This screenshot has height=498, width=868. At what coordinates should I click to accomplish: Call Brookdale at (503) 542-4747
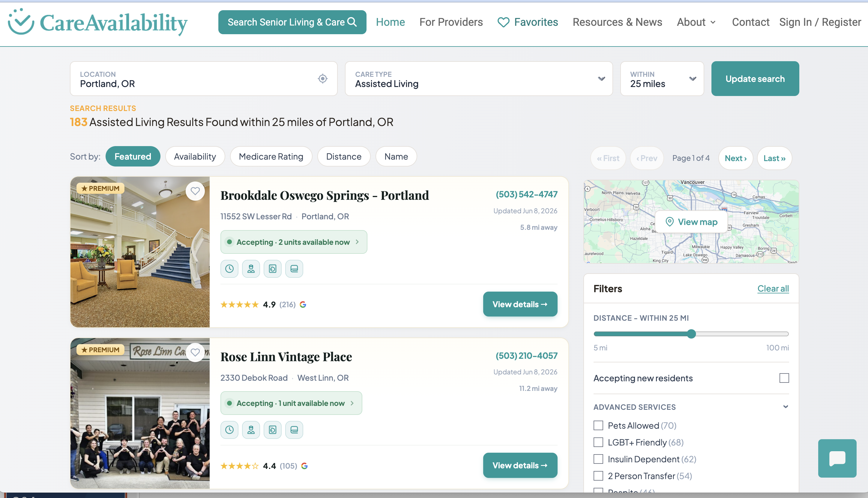click(x=526, y=194)
